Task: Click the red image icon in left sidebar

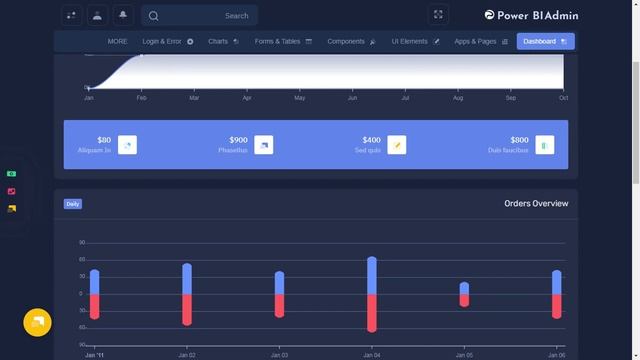Action: tap(11, 191)
